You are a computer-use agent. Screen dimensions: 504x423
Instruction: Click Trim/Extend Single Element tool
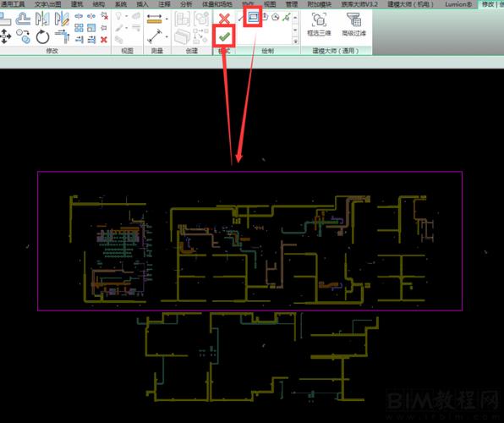[x=79, y=40]
